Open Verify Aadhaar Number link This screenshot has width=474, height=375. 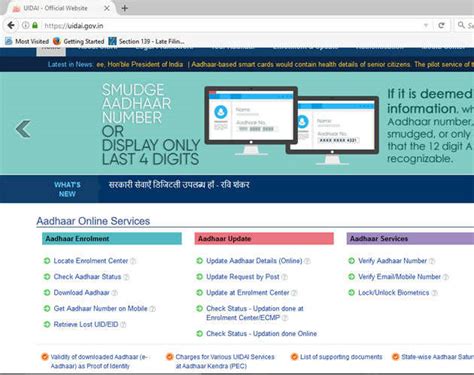(x=392, y=261)
